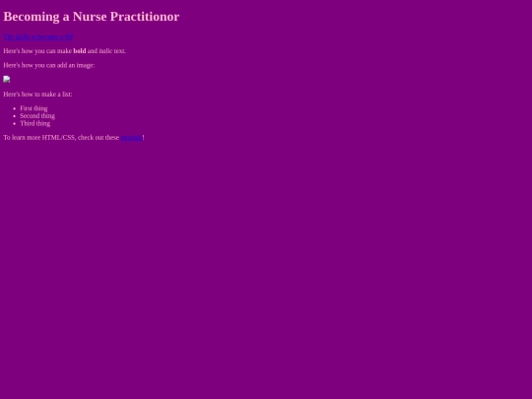Viewport: 532px width, 399px height.
Task: Click 'Here's how you can add an image:' text
Action: pyautogui.click(x=49, y=65)
